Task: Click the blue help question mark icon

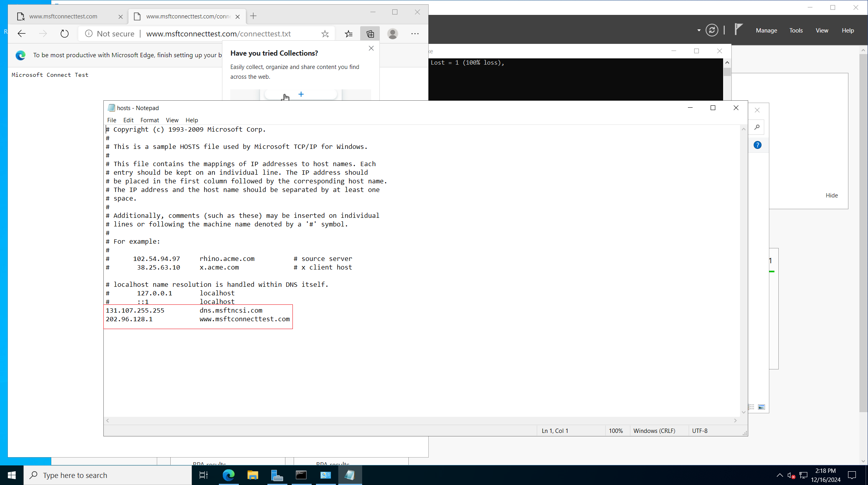Action: (758, 145)
